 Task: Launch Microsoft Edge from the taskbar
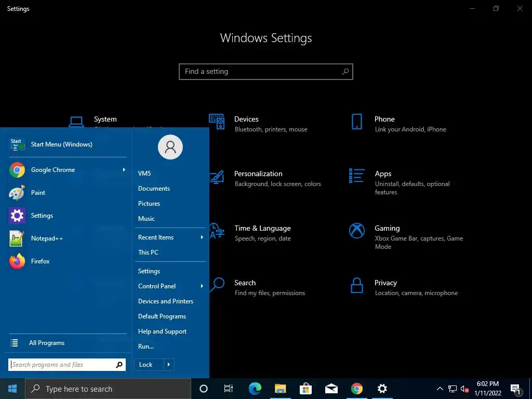point(255,389)
